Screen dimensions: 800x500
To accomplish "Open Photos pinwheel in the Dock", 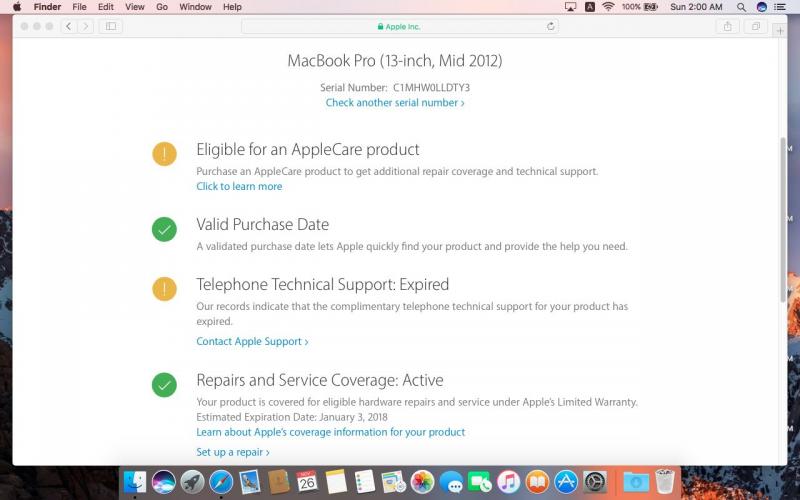I will tap(422, 482).
